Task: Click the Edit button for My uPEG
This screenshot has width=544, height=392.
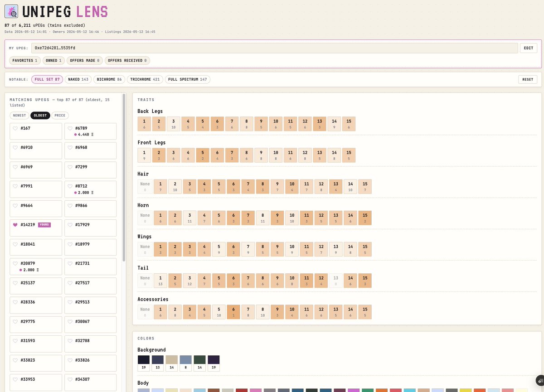Action: pyautogui.click(x=529, y=48)
